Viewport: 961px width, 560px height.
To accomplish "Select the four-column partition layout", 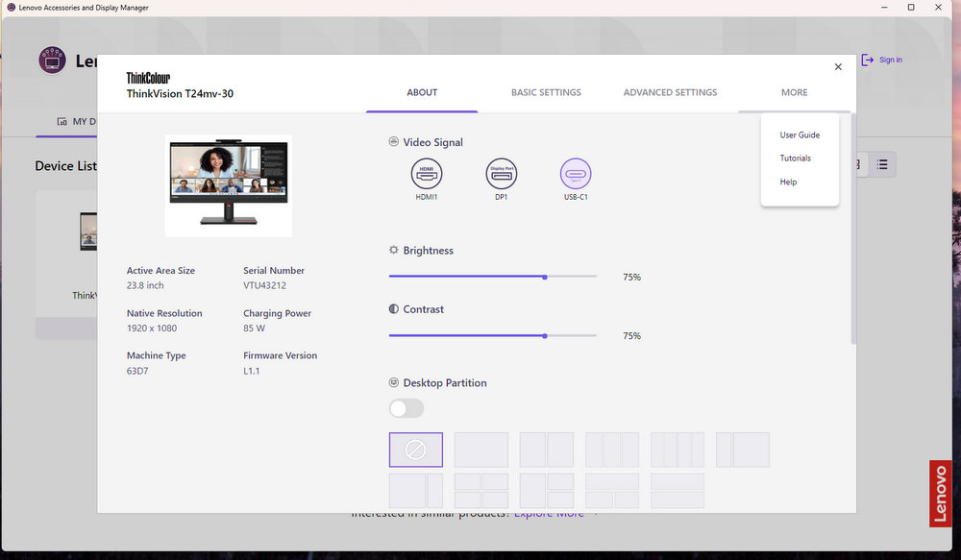I will tap(678, 450).
